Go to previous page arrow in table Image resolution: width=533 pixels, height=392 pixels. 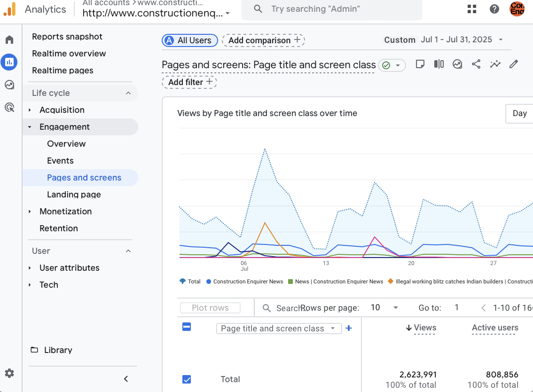(x=483, y=308)
